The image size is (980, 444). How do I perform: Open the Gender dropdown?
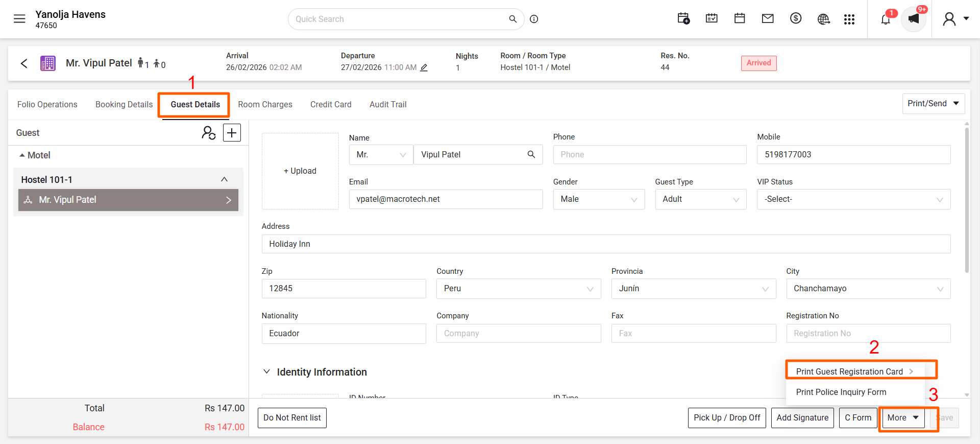coord(599,199)
